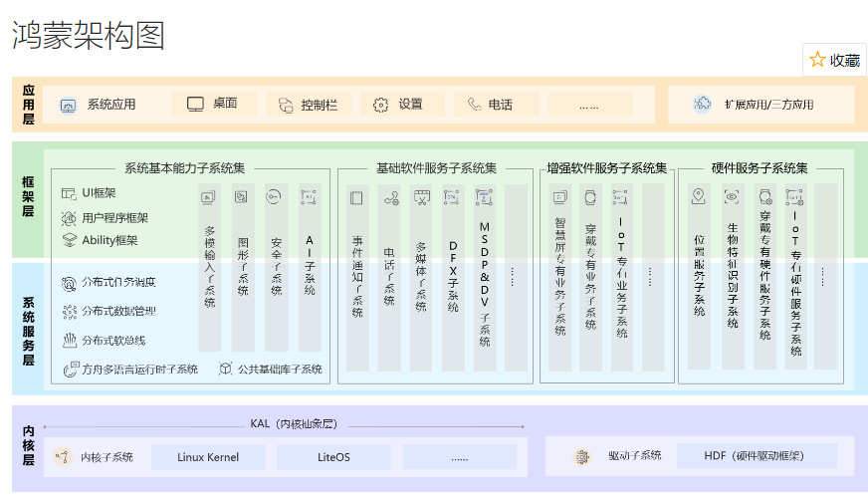Image resolution: width=868 pixels, height=502 pixels.
Task: Click the 系统应用 text label
Action: point(111,105)
